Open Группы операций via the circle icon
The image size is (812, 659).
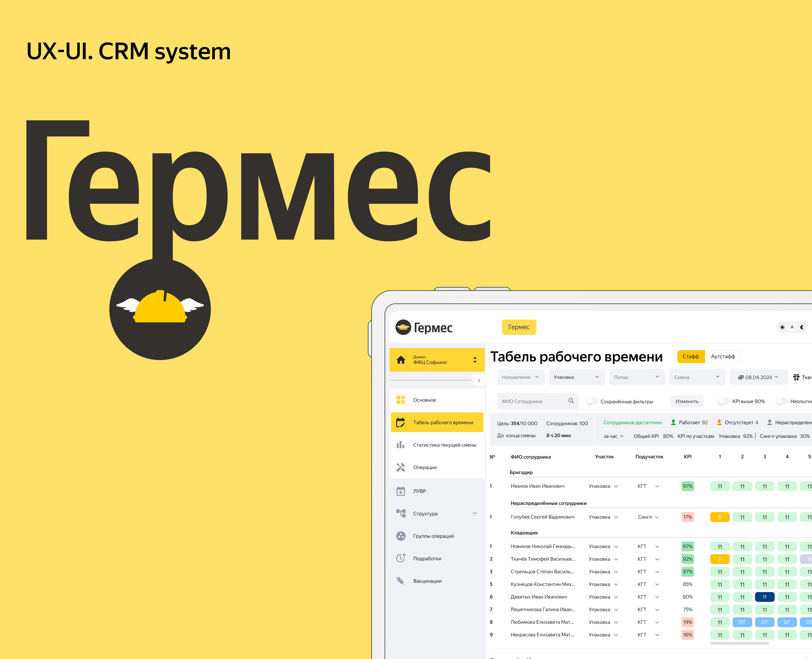click(x=401, y=536)
